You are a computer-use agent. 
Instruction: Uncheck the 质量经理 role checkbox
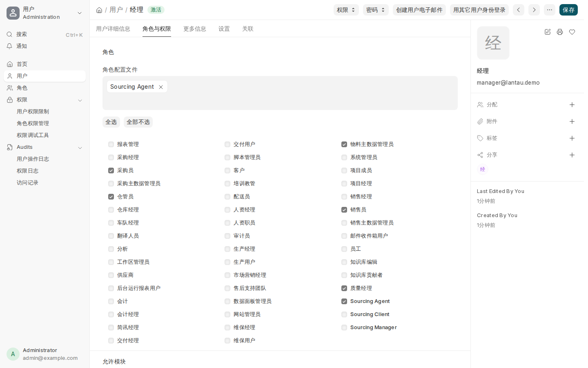click(x=344, y=288)
